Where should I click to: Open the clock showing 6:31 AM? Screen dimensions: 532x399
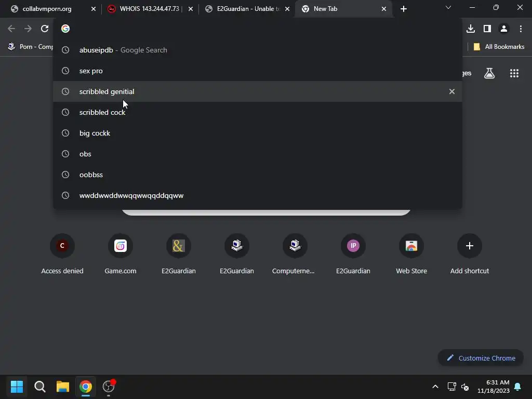tap(494, 387)
